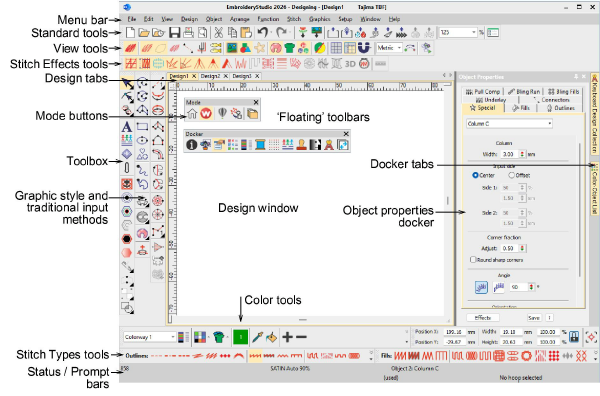Close the Docker floating toolbar
Screen dimensions: 600x396
pos(346,134)
